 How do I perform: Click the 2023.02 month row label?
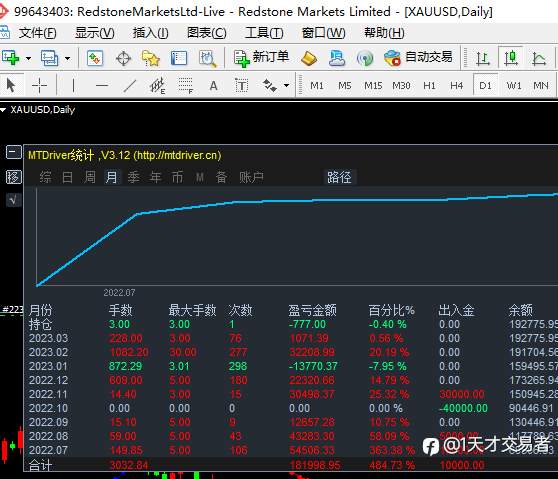coord(48,352)
